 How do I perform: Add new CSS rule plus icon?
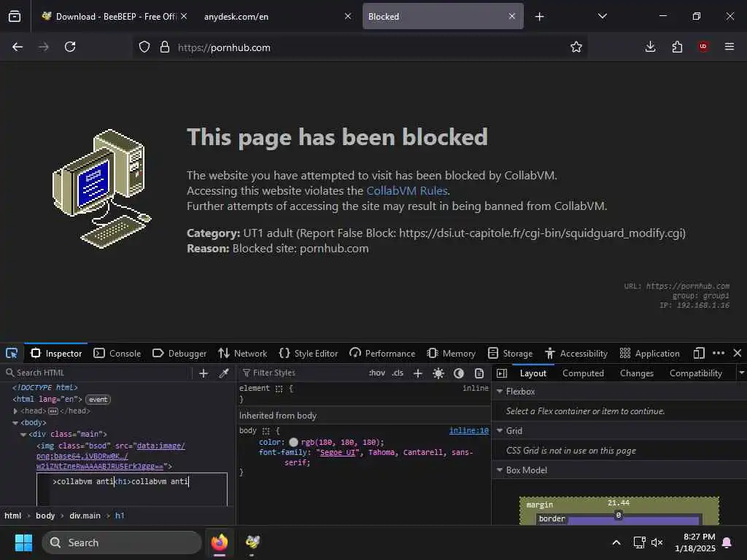(x=418, y=373)
